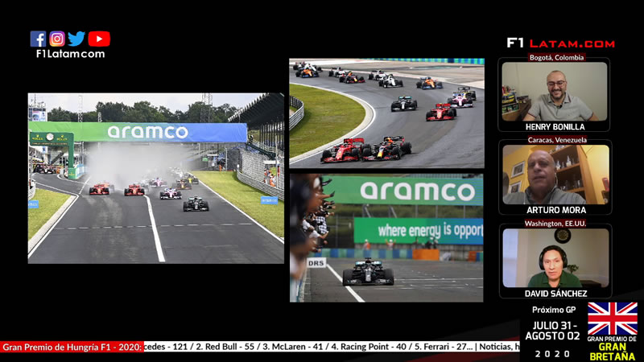Click the GRAN BRETAÑA text under flag
Image resolution: width=644 pixels, height=362 pixels.
pyautogui.click(x=612, y=352)
